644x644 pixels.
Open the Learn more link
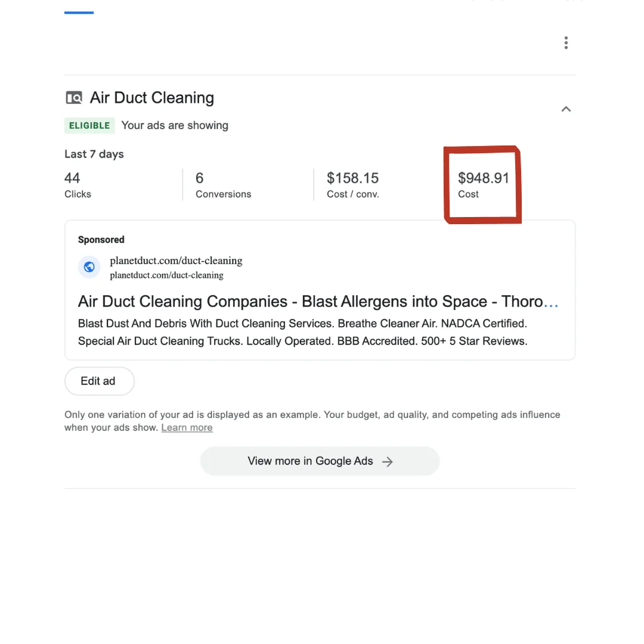click(x=187, y=428)
